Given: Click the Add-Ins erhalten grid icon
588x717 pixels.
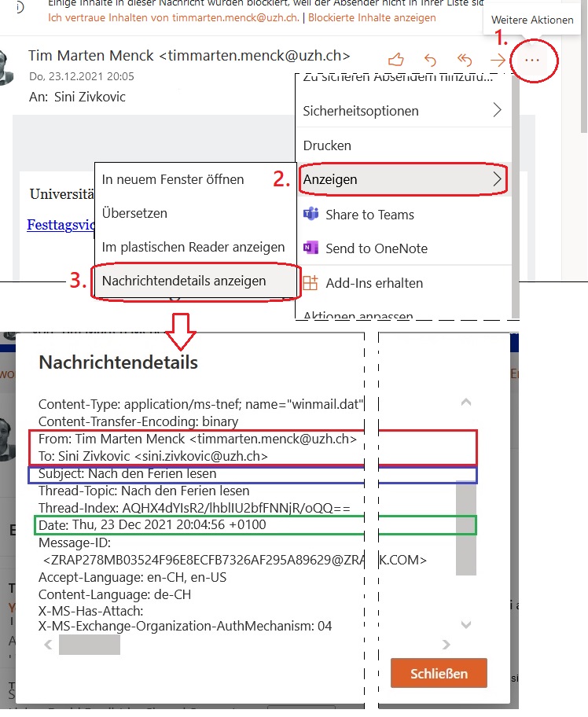Looking at the screenshot, I should tap(311, 283).
